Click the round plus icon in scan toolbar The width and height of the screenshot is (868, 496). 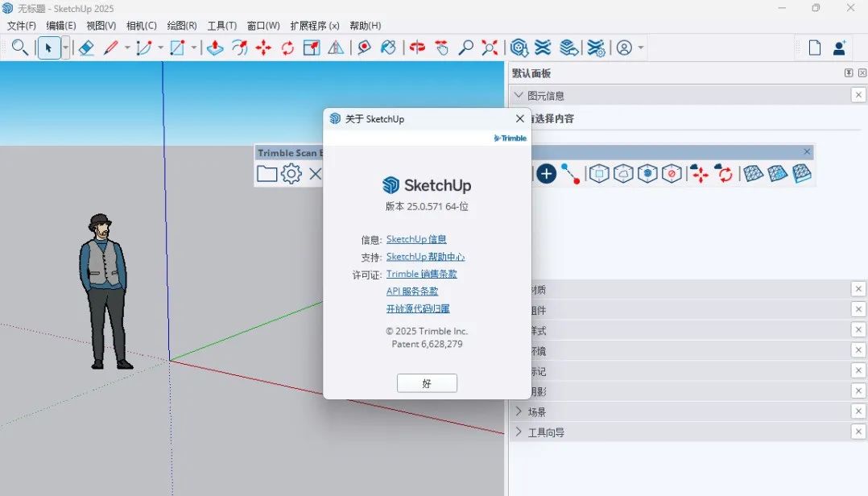(547, 174)
